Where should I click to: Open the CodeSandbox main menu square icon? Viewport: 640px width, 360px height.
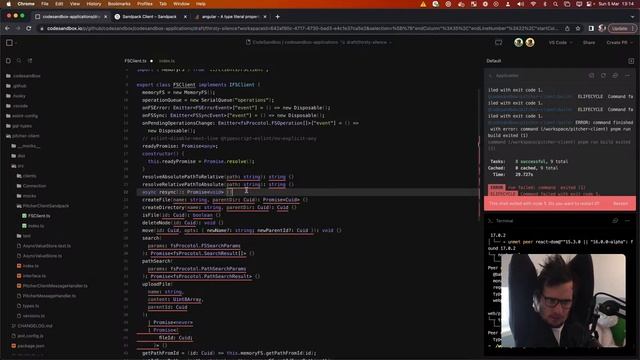point(9,42)
